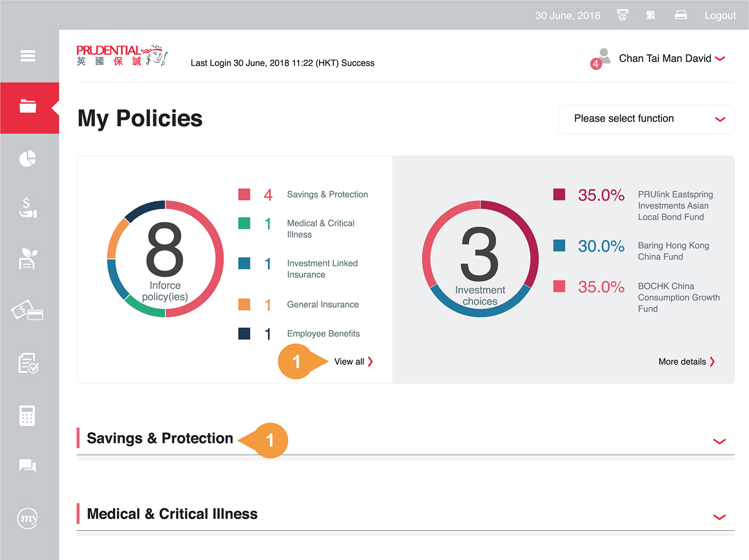Select 'Employee Benefits' legend label
749x560 pixels.
[323, 333]
